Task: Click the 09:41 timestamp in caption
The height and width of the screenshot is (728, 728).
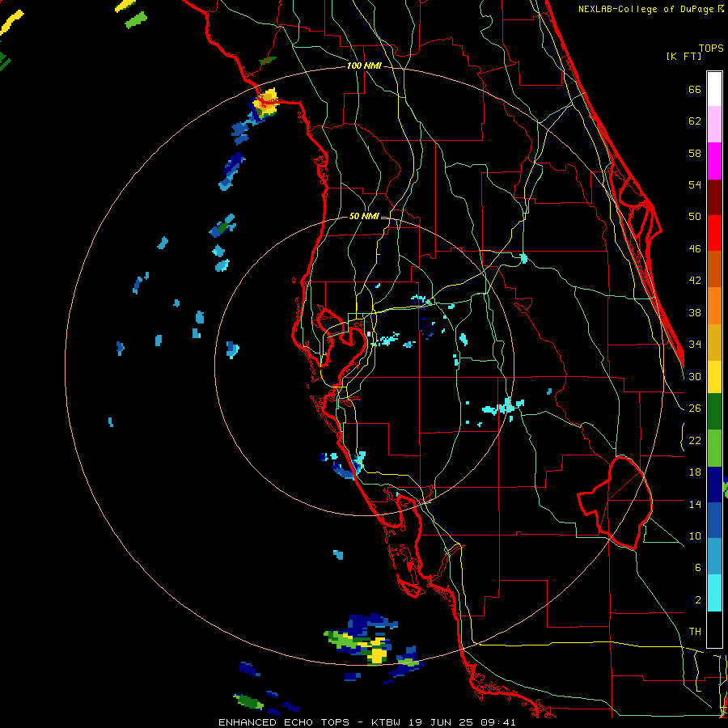Action: [498, 722]
